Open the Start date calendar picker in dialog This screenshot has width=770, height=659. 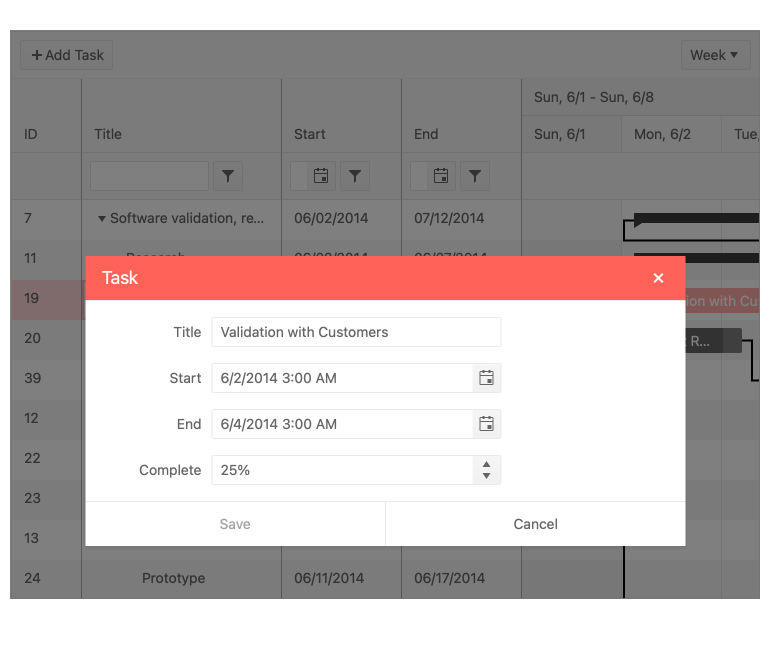click(486, 378)
